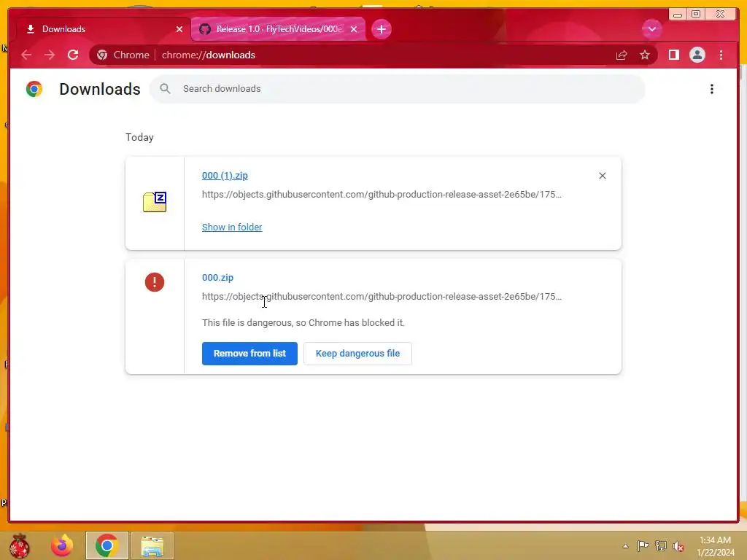Open the profile avatar menu
The height and width of the screenshot is (560, 747).
(697, 55)
